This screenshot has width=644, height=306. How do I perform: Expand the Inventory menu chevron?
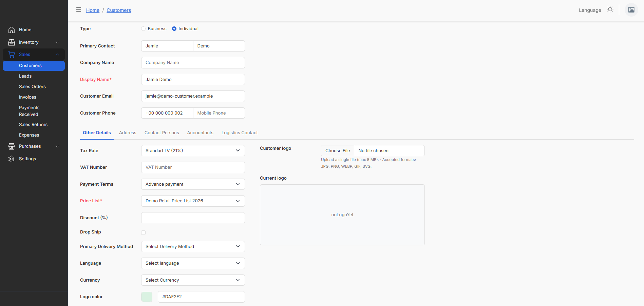pos(57,42)
